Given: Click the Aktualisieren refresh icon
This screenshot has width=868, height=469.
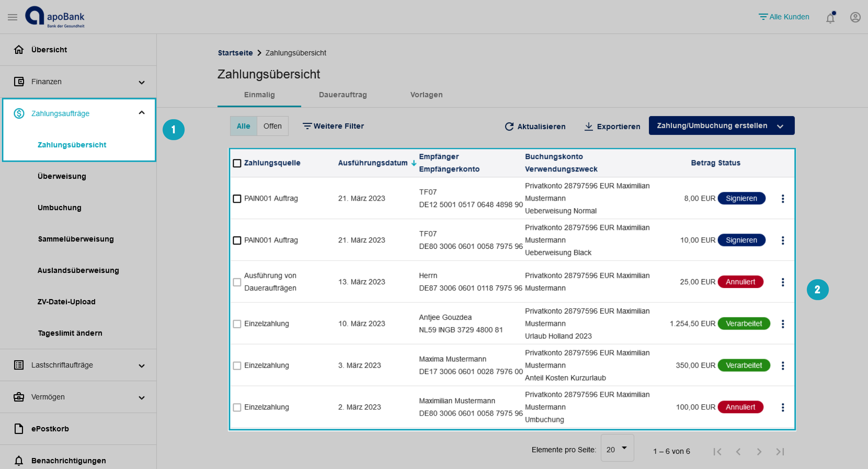Looking at the screenshot, I should point(509,126).
